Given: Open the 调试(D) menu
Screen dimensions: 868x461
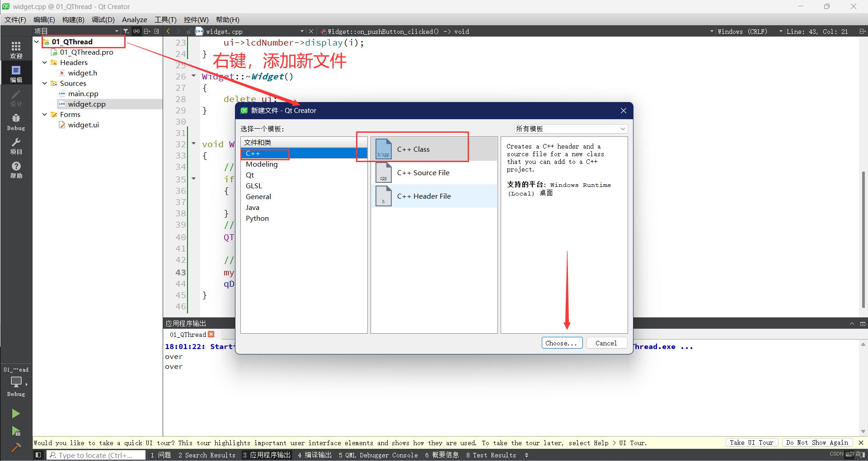Looking at the screenshot, I should coord(103,19).
